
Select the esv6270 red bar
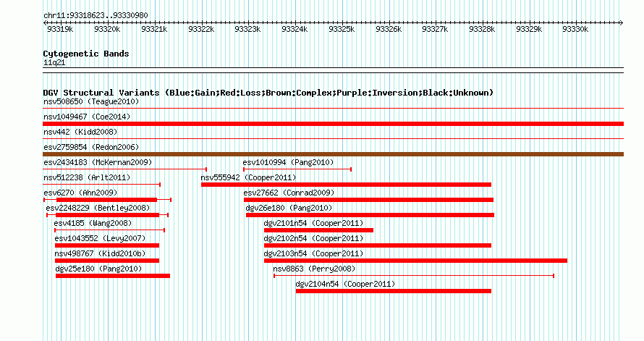click(x=106, y=200)
